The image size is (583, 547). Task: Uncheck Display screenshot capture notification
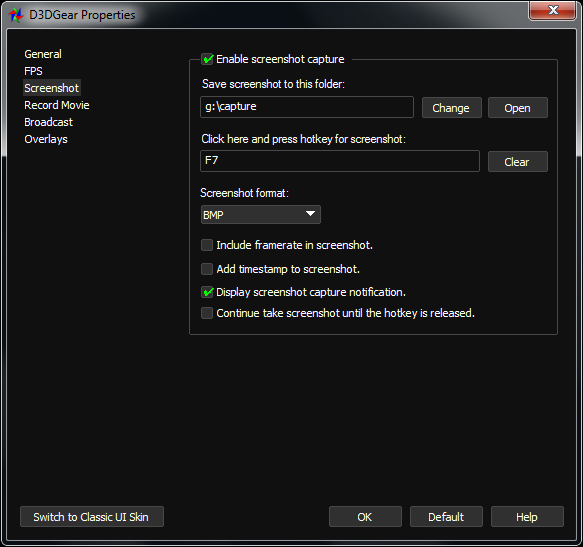tap(207, 292)
